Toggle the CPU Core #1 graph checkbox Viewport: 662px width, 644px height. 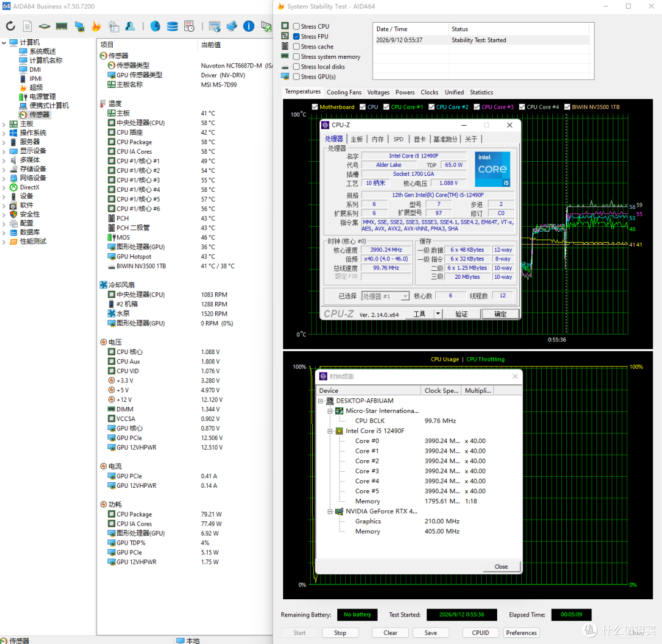(386, 107)
